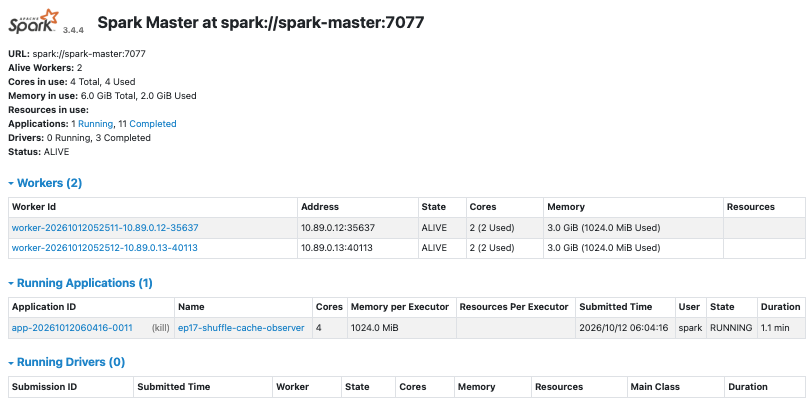Select the address 10.89.0.13:40113
The image size is (812, 409).
coord(337,247)
